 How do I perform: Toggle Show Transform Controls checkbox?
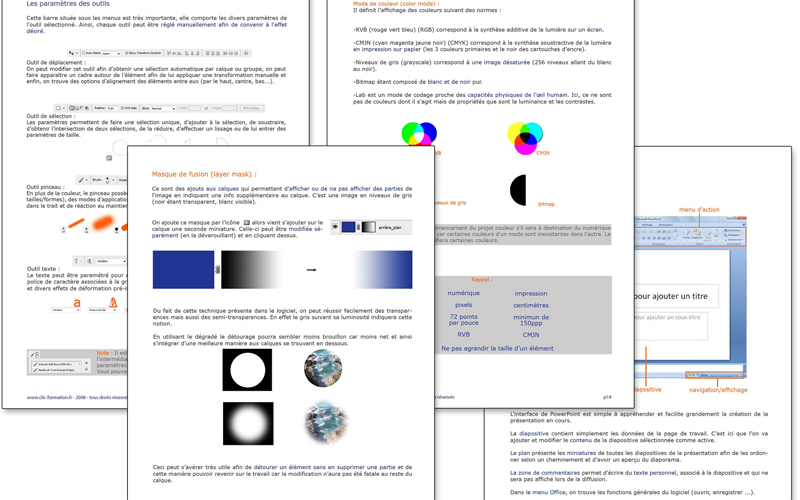point(127,53)
